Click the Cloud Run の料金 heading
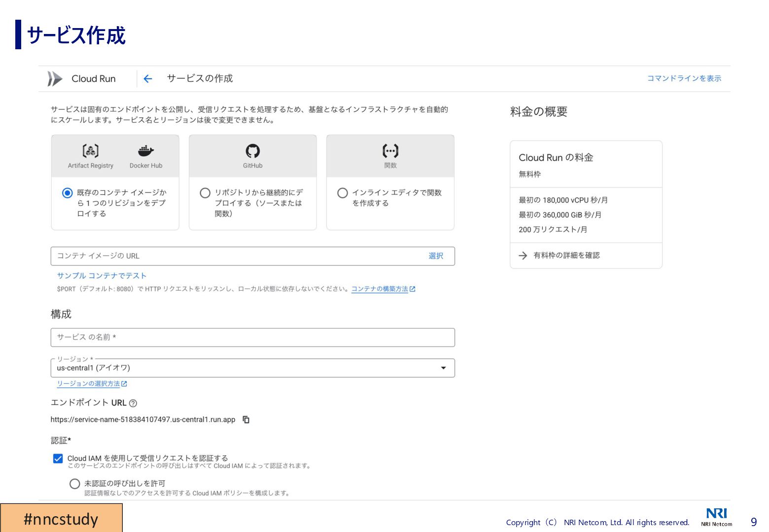 coord(556,158)
